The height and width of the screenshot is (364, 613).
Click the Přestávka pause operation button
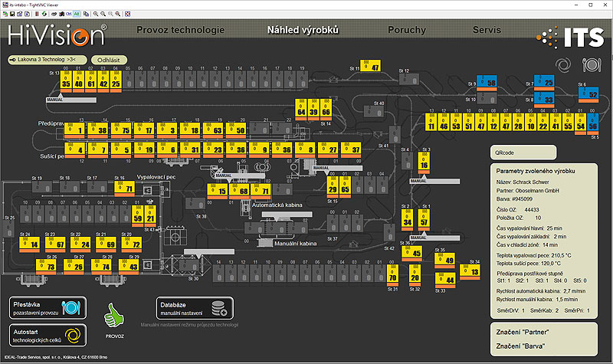[x=48, y=308]
